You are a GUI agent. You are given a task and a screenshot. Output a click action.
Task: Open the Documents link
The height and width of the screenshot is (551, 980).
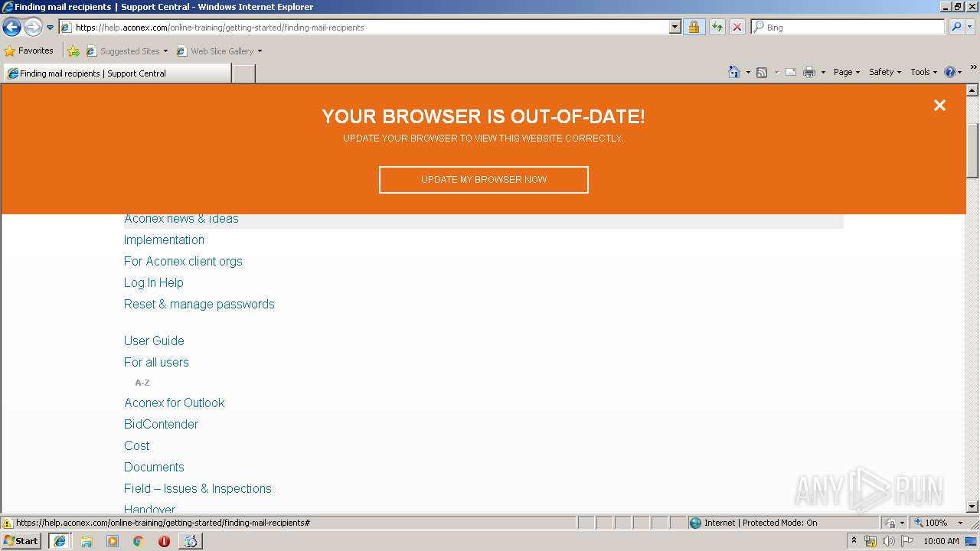pos(154,467)
